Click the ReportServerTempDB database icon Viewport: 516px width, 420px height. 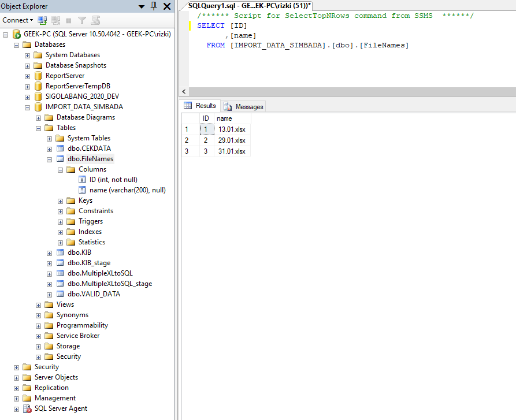click(38, 86)
